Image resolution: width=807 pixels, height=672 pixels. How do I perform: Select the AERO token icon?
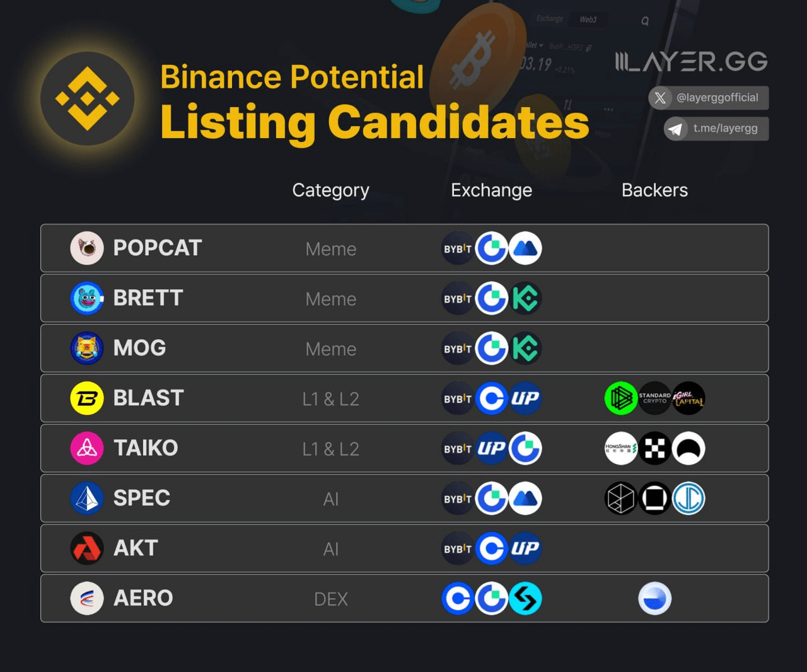click(87, 598)
